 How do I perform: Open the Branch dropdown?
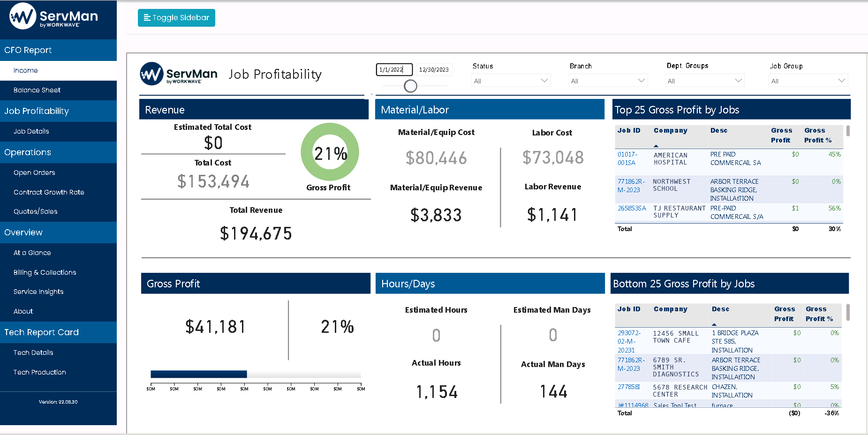pyautogui.click(x=608, y=80)
